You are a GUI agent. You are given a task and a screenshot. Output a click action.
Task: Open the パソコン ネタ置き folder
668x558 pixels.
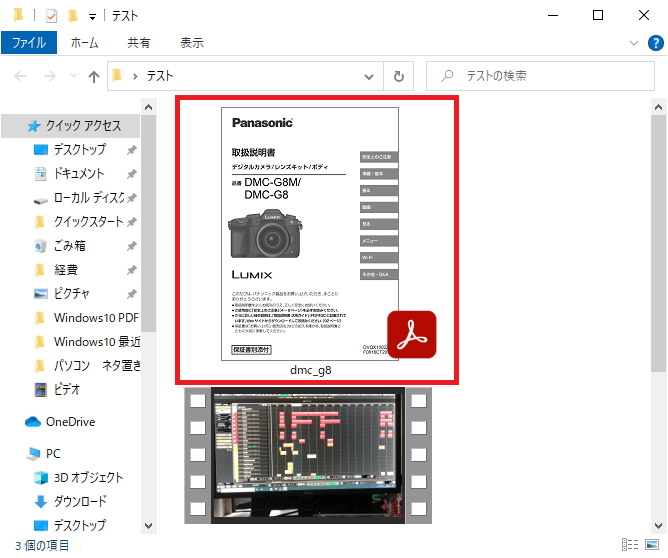click(x=97, y=366)
